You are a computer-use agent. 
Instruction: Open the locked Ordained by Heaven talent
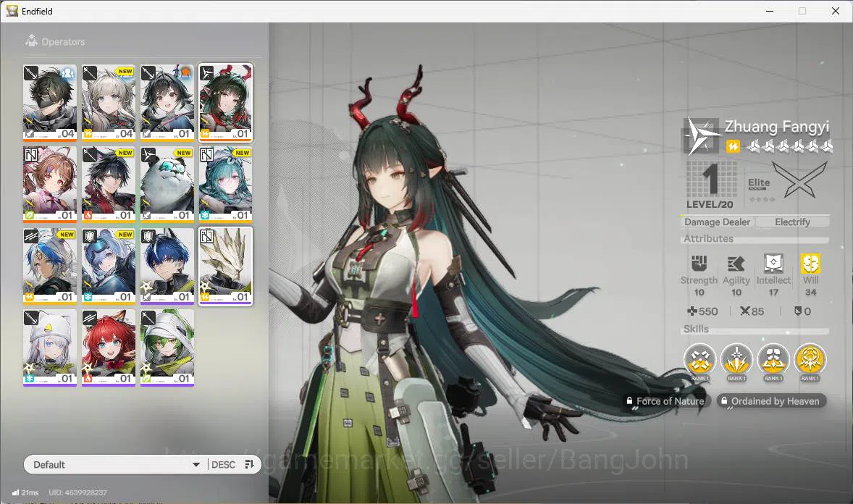[771, 401]
